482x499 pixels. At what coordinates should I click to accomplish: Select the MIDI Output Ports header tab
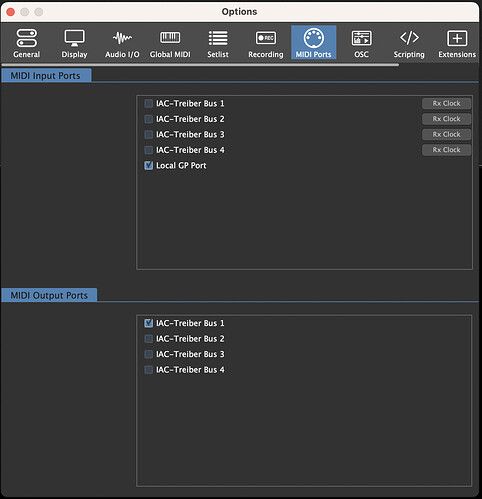tap(49, 295)
